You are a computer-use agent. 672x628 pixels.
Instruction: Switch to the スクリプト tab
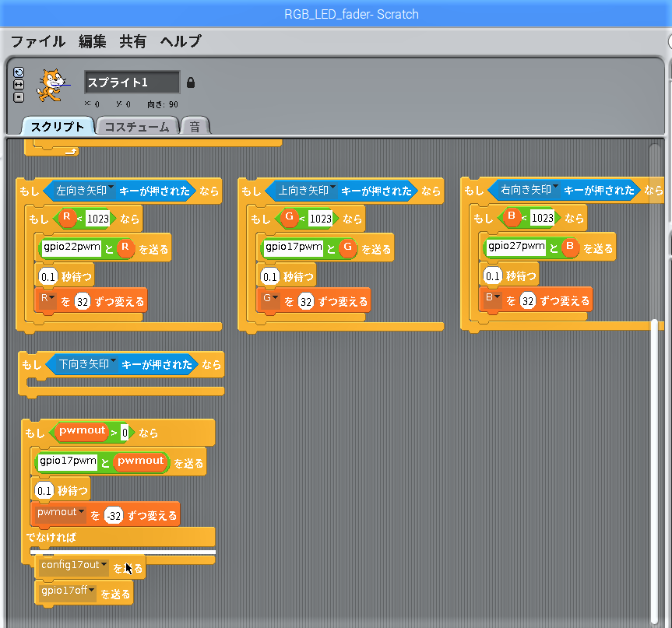point(58,126)
